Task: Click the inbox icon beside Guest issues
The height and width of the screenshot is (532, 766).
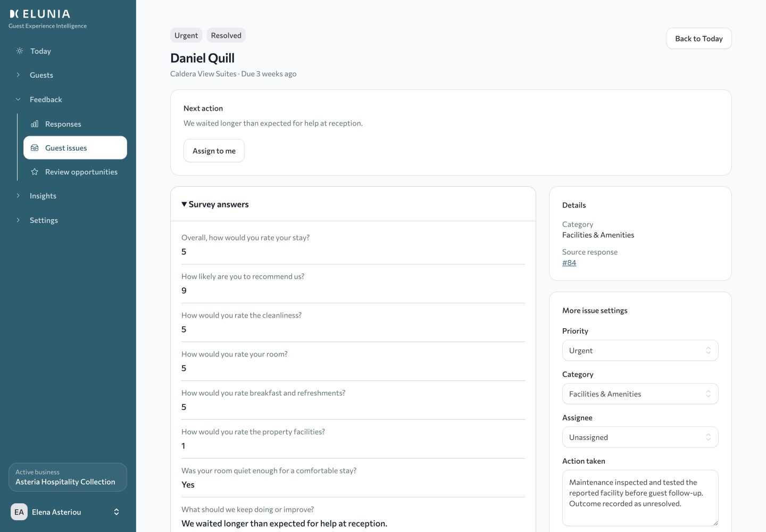Action: tap(35, 148)
